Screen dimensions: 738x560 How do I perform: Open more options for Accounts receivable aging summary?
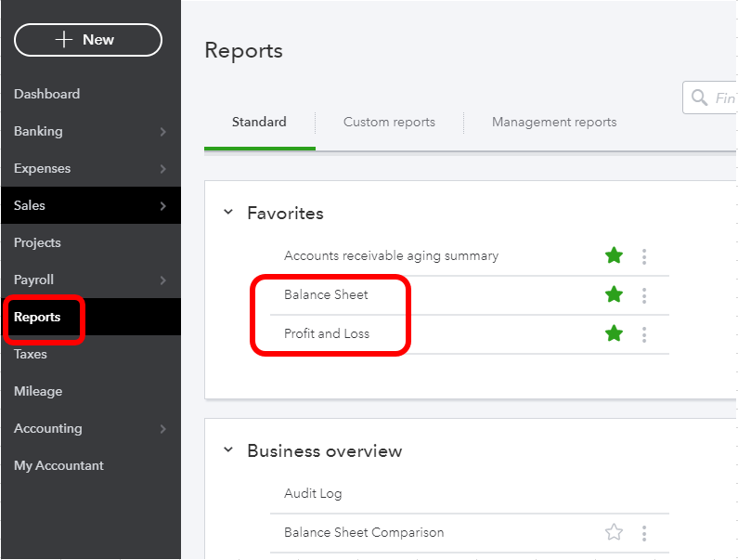pos(644,256)
